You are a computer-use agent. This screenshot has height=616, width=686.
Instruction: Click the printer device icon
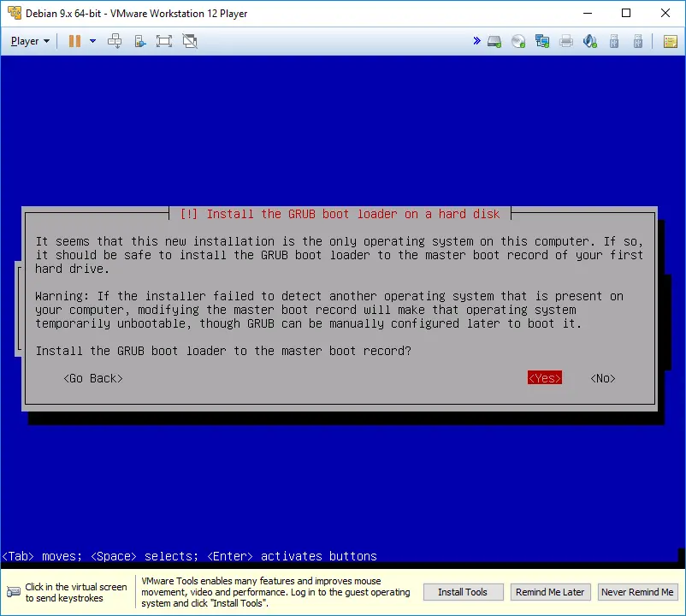click(x=566, y=42)
